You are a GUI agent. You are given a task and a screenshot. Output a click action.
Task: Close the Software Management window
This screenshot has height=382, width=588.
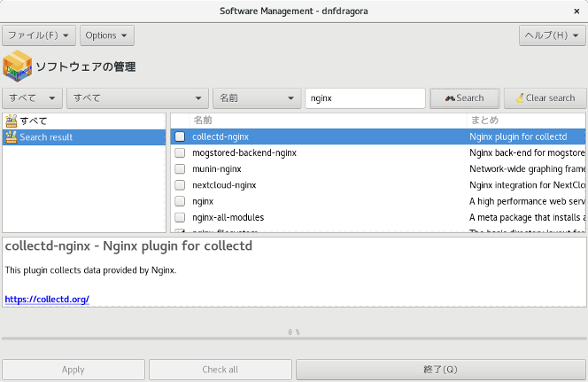[x=576, y=12]
